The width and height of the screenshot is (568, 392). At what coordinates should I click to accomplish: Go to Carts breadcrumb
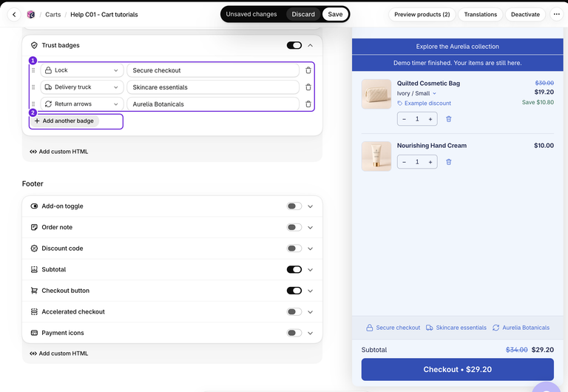tap(53, 15)
